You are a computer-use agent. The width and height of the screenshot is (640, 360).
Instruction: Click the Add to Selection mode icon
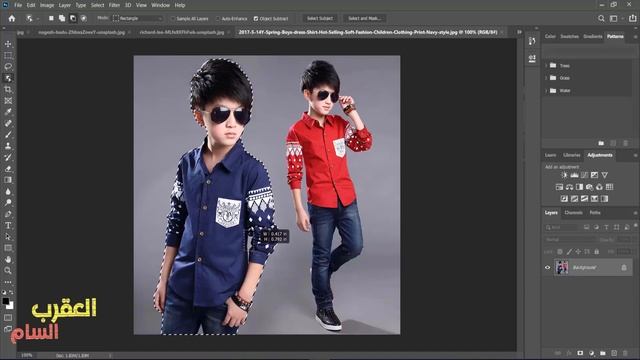click(x=62, y=18)
